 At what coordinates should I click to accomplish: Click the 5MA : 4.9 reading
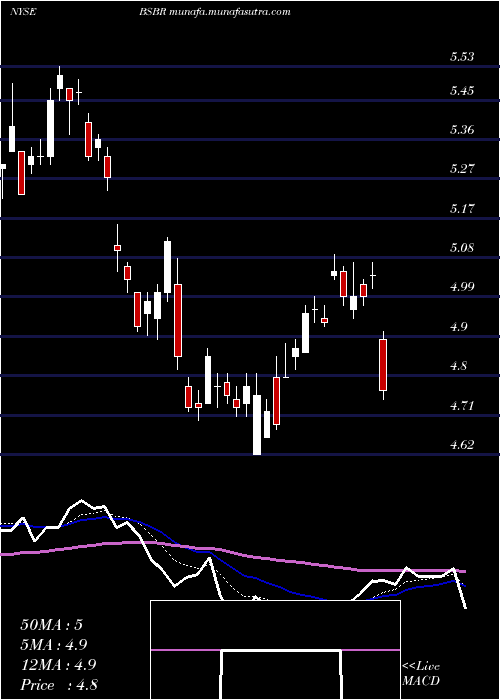[54, 645]
